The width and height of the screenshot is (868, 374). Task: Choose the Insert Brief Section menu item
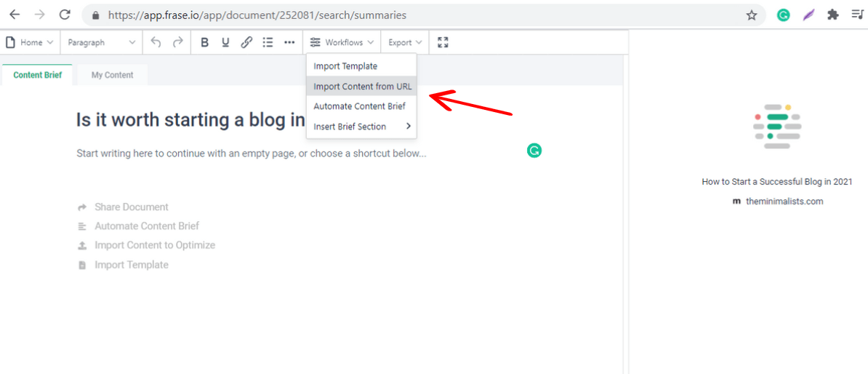coord(361,127)
